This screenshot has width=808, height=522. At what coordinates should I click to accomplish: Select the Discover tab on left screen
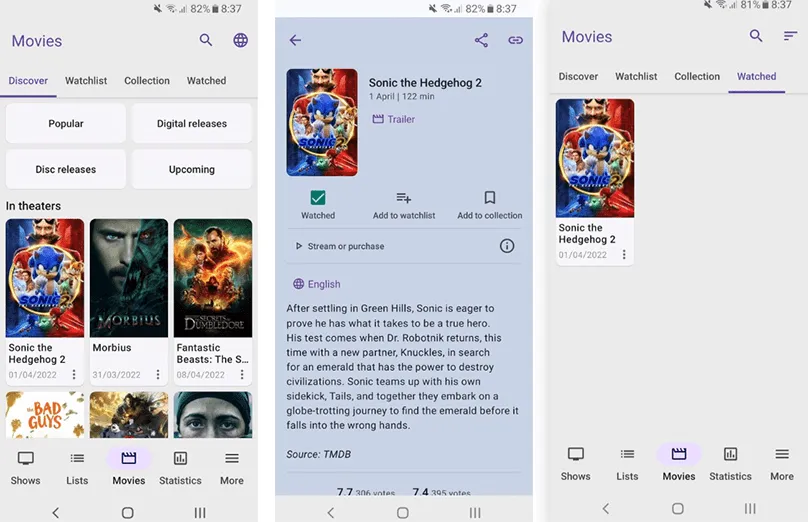[28, 81]
